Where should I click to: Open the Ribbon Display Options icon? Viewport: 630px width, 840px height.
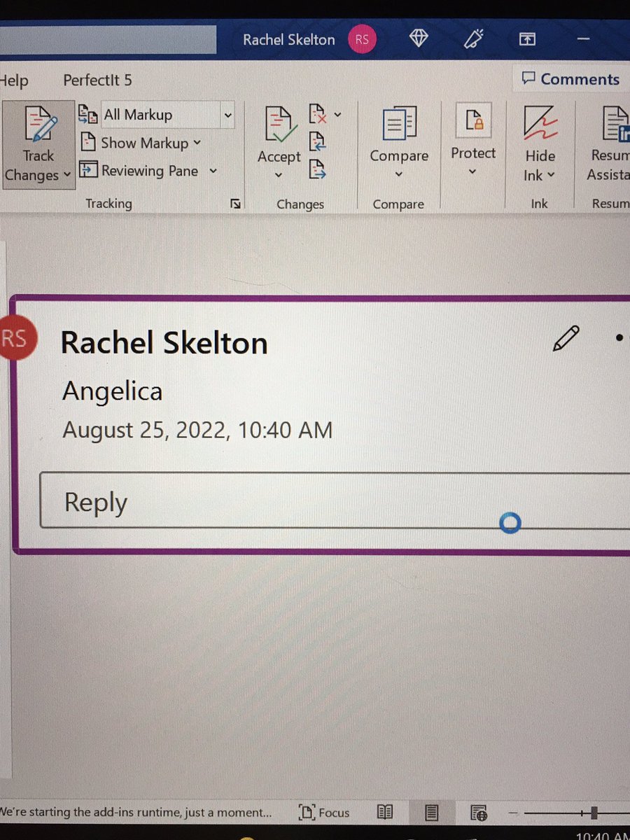tap(527, 40)
